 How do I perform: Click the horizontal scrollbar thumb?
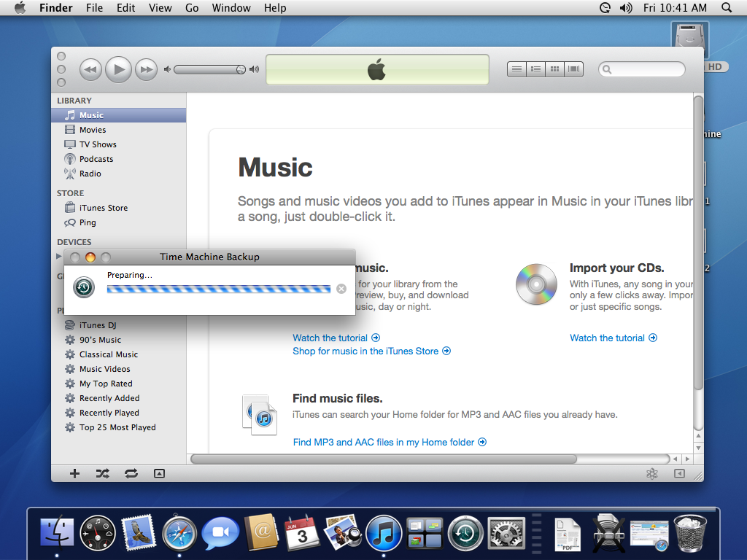coord(384,459)
